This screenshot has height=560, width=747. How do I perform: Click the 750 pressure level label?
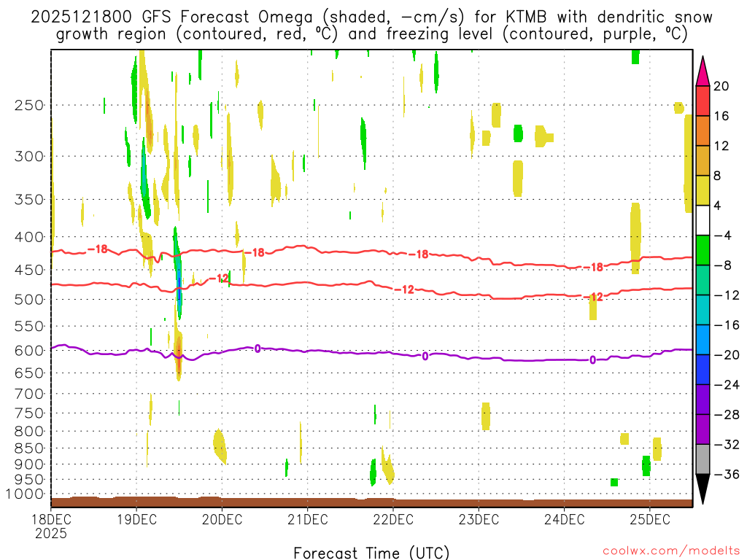coord(29,413)
